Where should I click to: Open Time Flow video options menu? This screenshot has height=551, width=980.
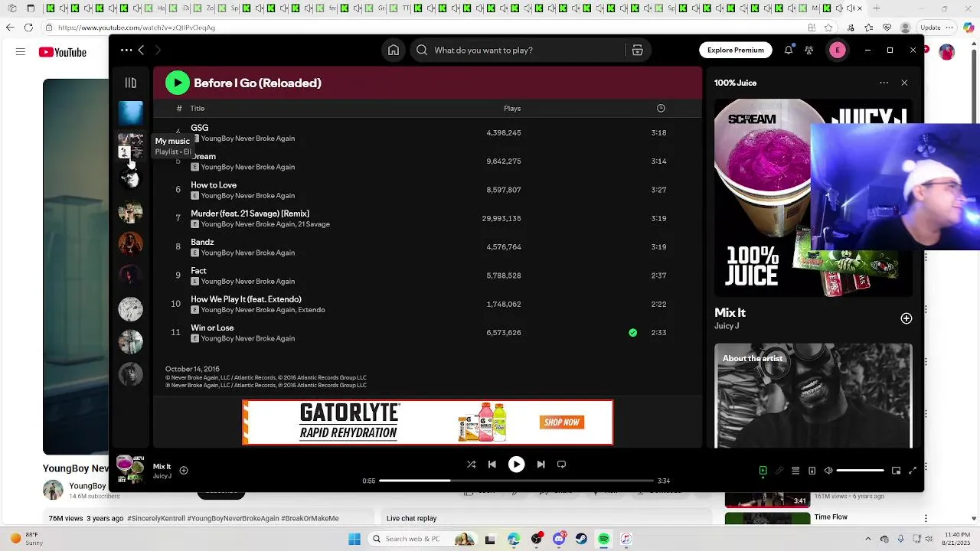(x=926, y=519)
